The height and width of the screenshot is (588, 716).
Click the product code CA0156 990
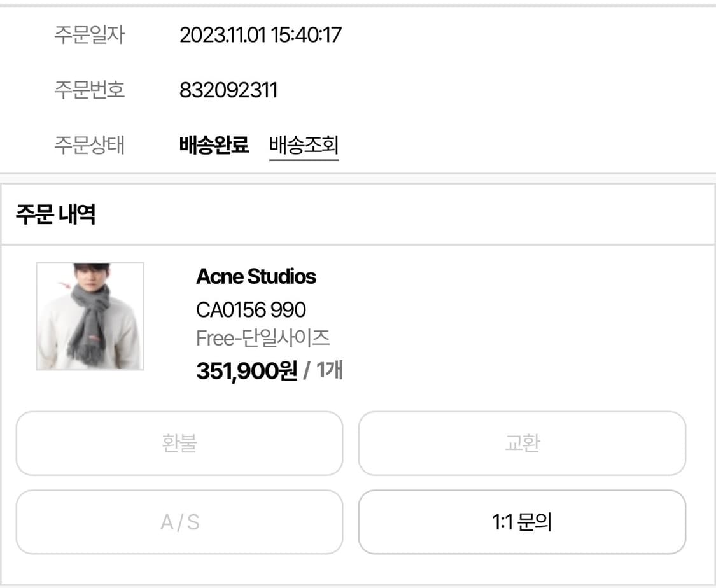[x=250, y=309]
